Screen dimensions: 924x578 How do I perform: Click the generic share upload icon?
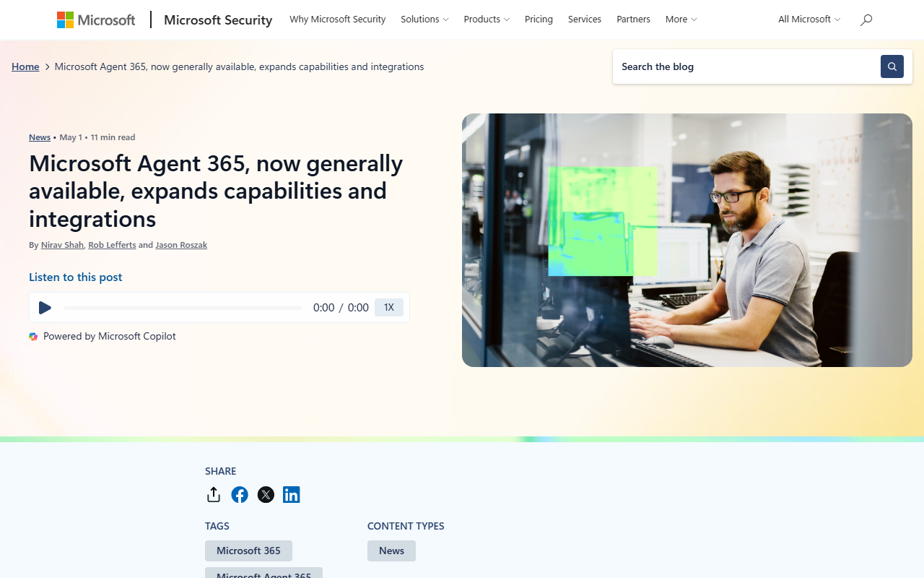[214, 494]
